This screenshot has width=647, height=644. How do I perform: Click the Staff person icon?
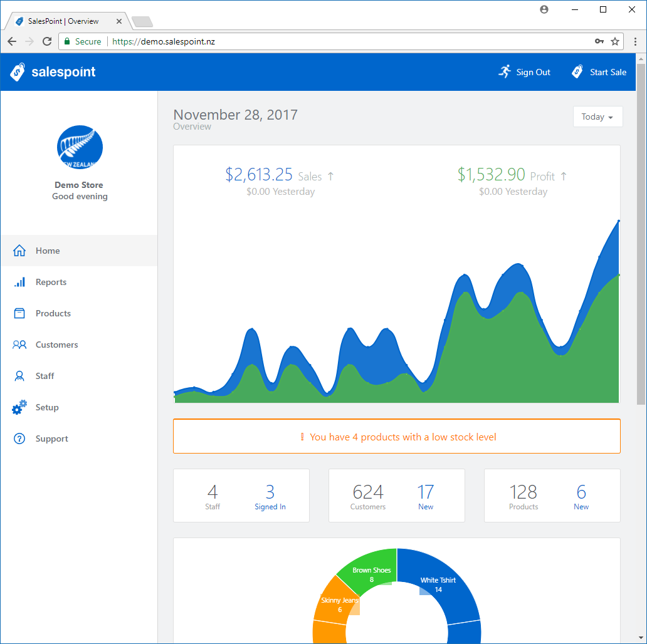(x=19, y=376)
